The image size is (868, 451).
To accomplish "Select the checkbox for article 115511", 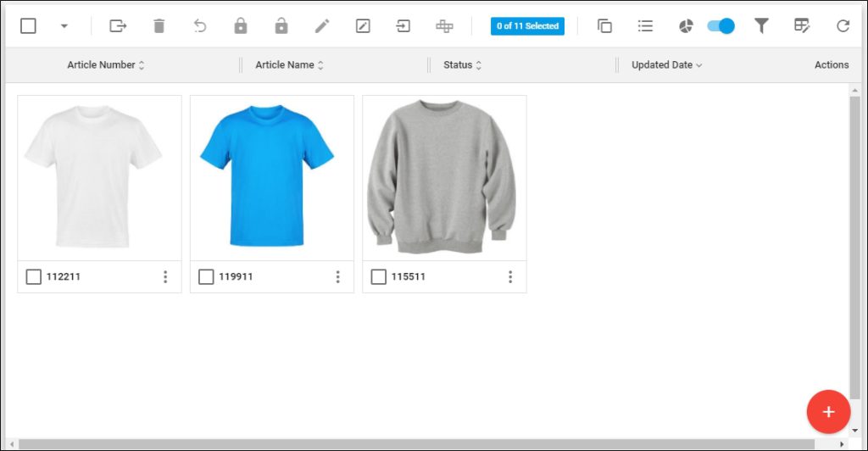I will pos(378,276).
